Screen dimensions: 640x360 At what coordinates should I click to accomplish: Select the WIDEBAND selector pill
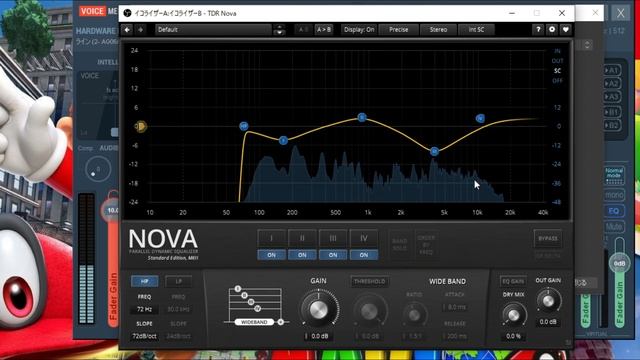[x=254, y=322]
